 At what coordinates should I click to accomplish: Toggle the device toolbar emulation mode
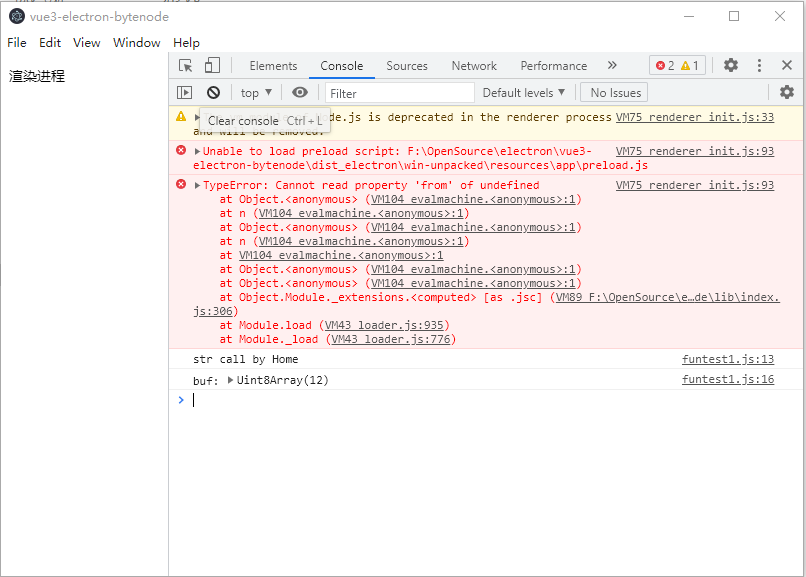pos(210,65)
